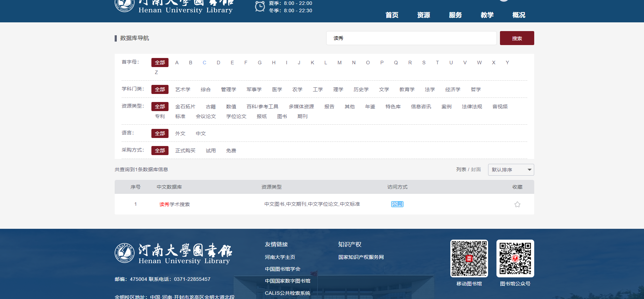Select the 图书 resource type filter
Image resolution: width=644 pixels, height=299 pixels.
click(x=282, y=116)
